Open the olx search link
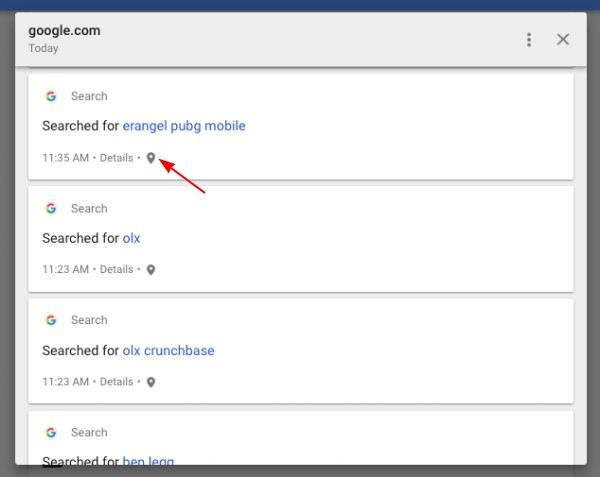Viewport: 600px width, 477px height. point(131,238)
